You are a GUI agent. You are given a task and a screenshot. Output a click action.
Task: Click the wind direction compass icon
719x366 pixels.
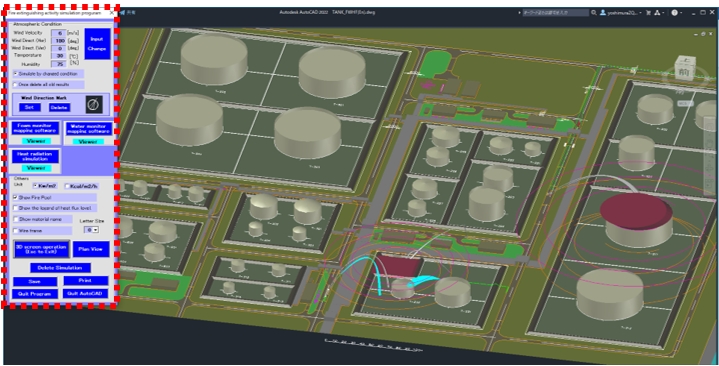(94, 105)
